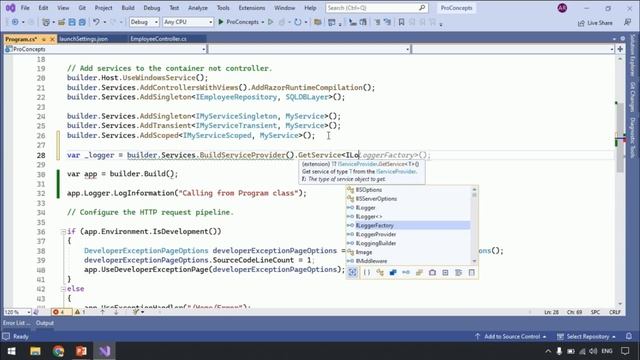Expand the ProConcepts start target dropdown arrow
Image resolution: width=640 pixels, height=360 pixels.
coord(262,22)
